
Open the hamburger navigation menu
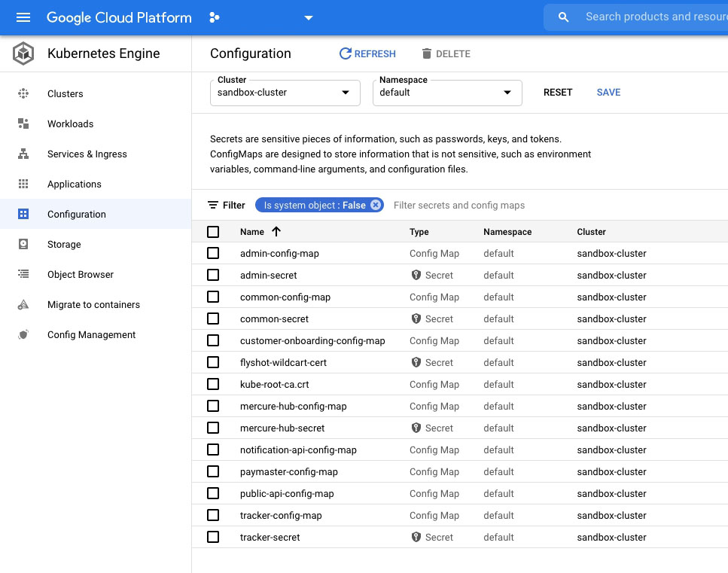click(23, 17)
